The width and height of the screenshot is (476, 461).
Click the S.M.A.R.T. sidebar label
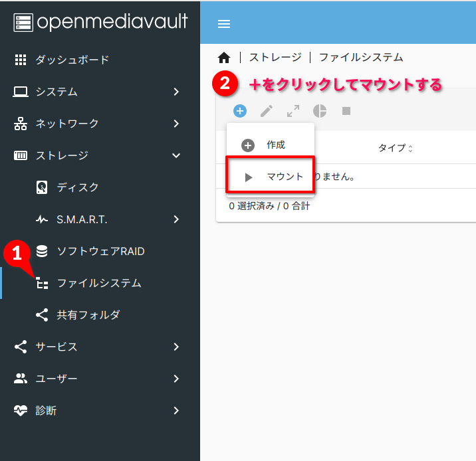click(x=82, y=219)
